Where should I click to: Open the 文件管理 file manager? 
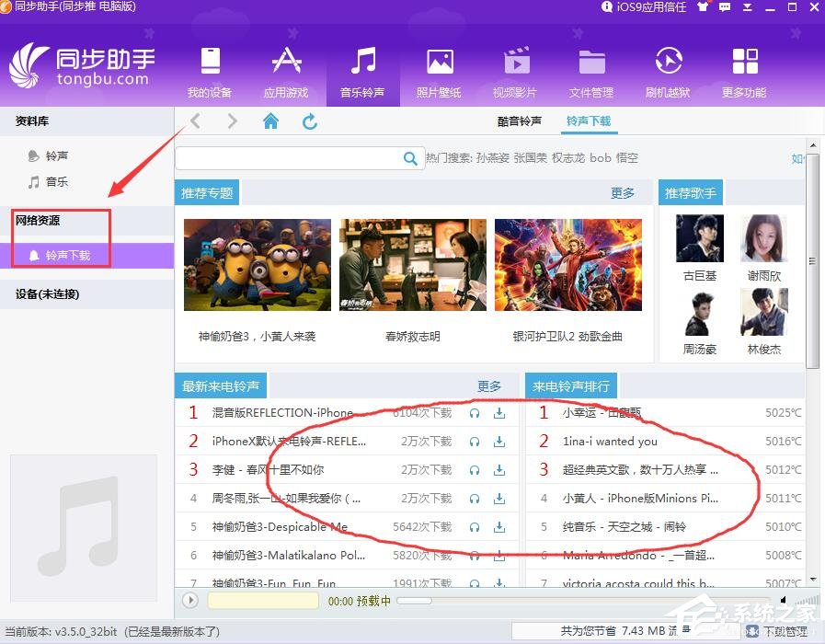(x=591, y=69)
